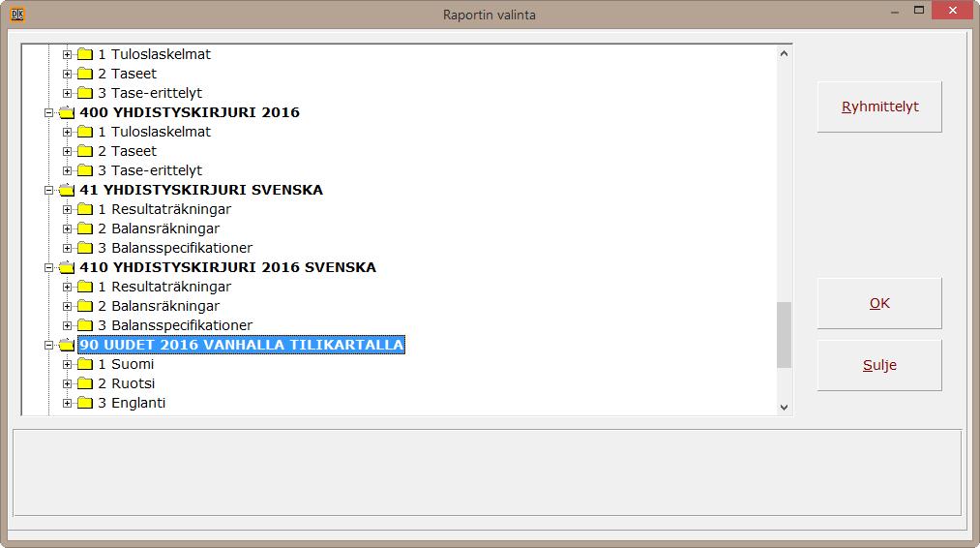Image resolution: width=980 pixels, height=548 pixels.
Task: Select 2 Balansräkningar under 410 YHDISTYSKIRJURI 2016 SVENSKA
Action: [159, 307]
